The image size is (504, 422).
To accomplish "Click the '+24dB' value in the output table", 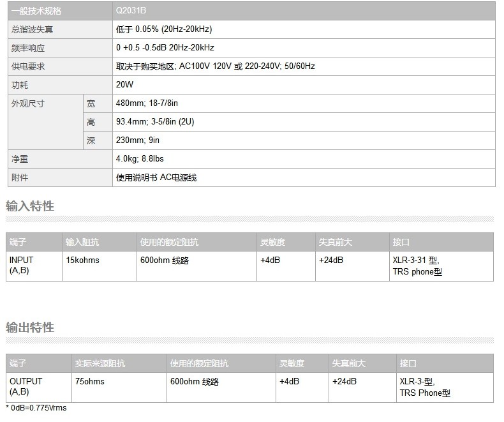I will (x=345, y=382).
